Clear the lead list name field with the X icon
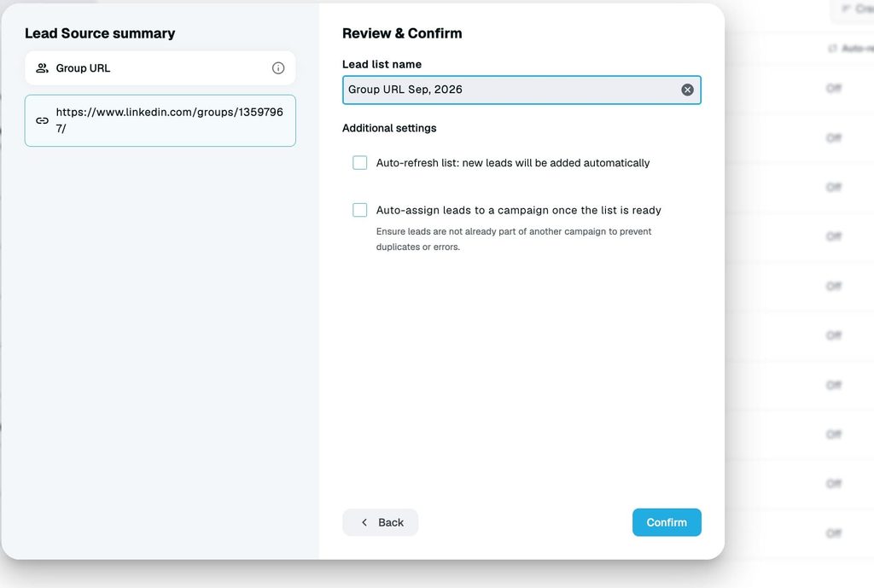This screenshot has height=588, width=874. click(x=687, y=90)
